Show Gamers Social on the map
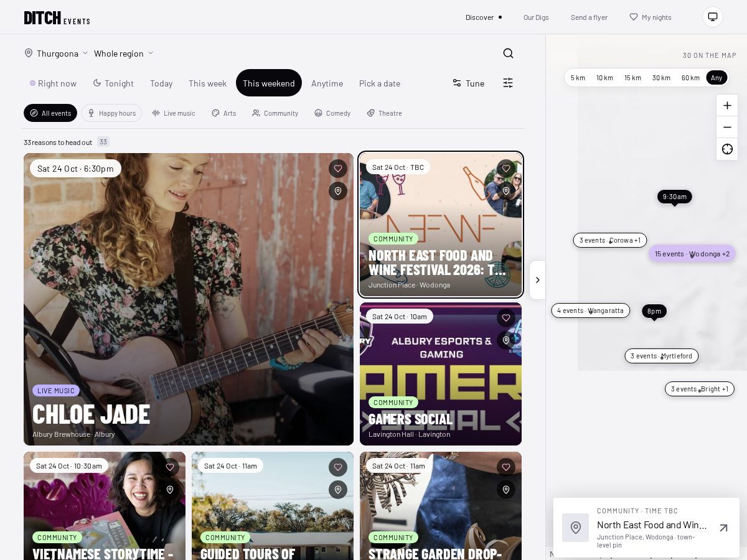747x560 pixels. (x=506, y=340)
